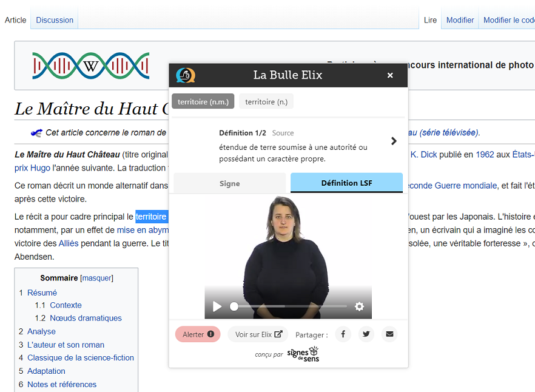Click the Signes de sens logo
This screenshot has width=535, height=392.
coord(303,354)
